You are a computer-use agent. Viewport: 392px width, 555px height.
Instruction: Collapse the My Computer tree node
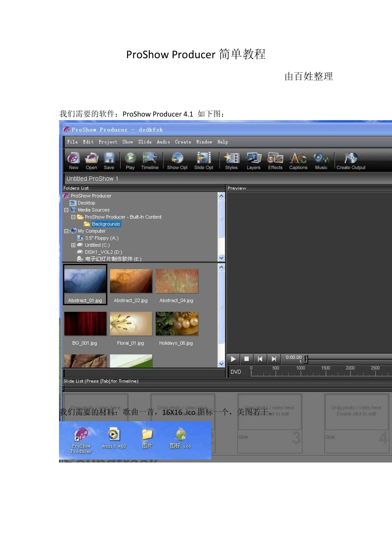click(66, 231)
